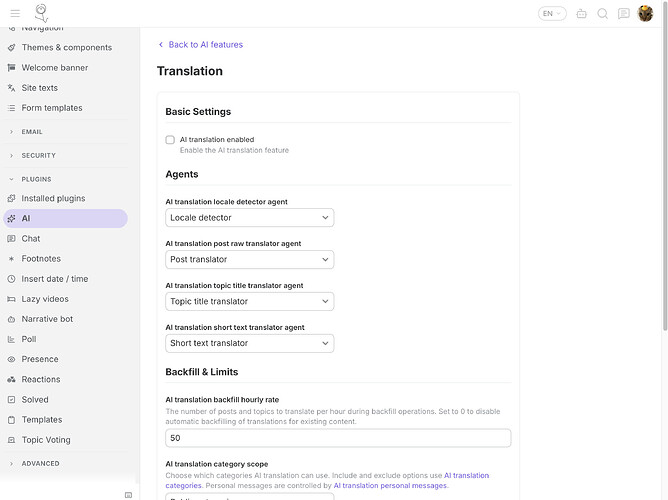Click the Chat plugin icon

tap(12, 239)
